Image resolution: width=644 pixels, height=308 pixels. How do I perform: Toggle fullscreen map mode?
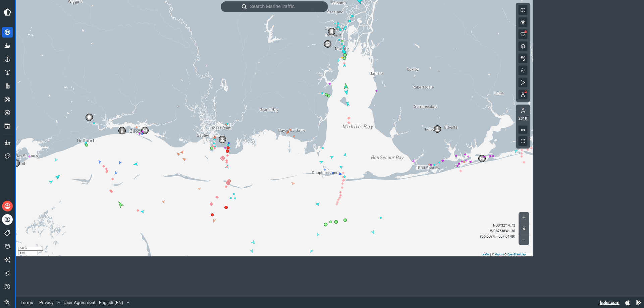point(523,141)
